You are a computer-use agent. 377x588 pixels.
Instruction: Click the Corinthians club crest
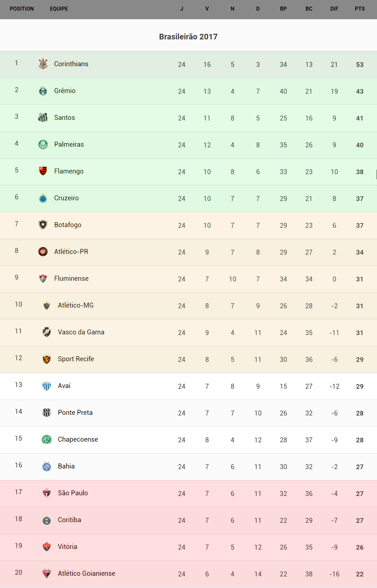(x=43, y=64)
